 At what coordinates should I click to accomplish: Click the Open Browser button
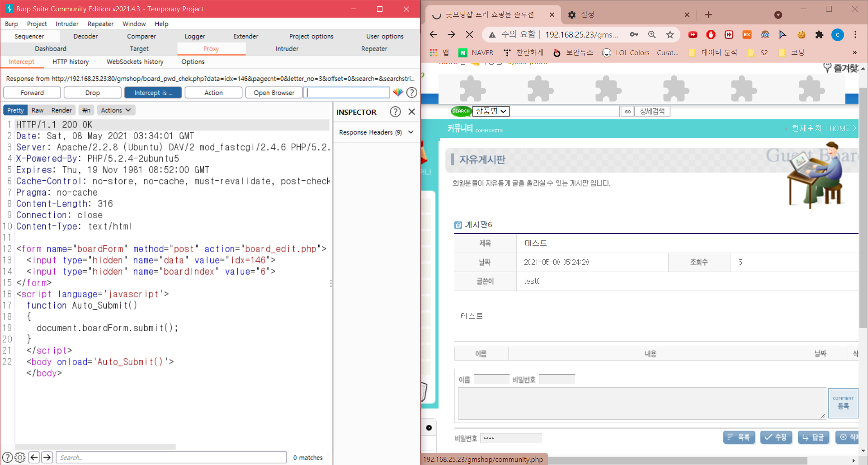[x=274, y=93]
